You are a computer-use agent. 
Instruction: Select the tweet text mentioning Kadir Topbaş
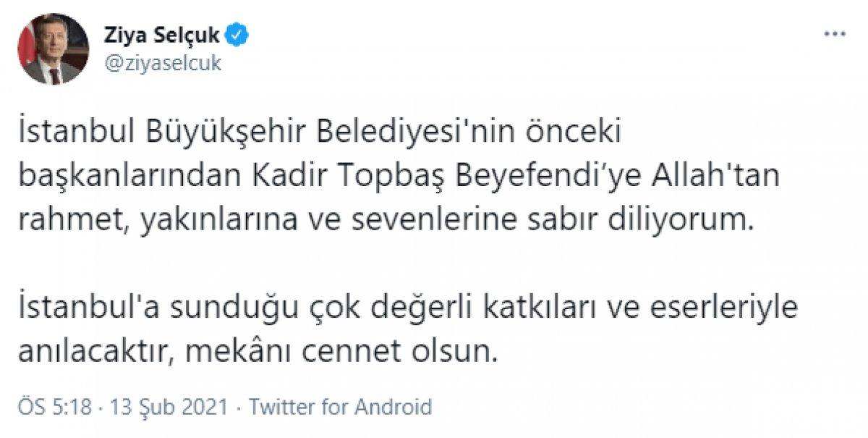[399, 175]
